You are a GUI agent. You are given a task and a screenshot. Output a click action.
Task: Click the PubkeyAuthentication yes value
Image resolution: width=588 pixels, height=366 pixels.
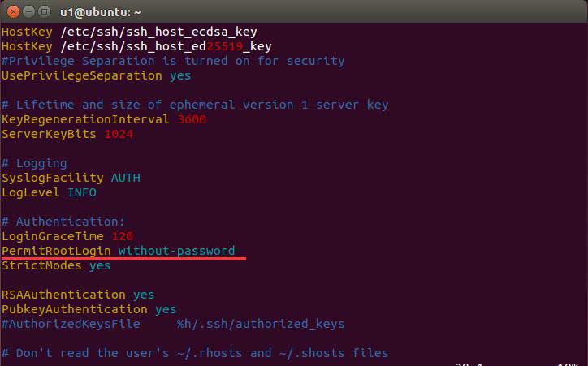click(165, 309)
